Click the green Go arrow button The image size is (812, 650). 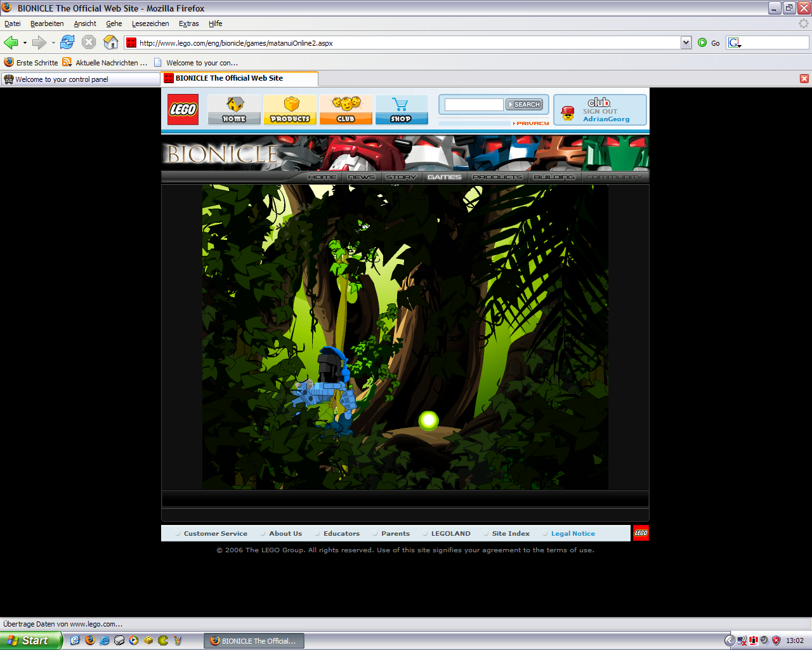click(x=702, y=43)
